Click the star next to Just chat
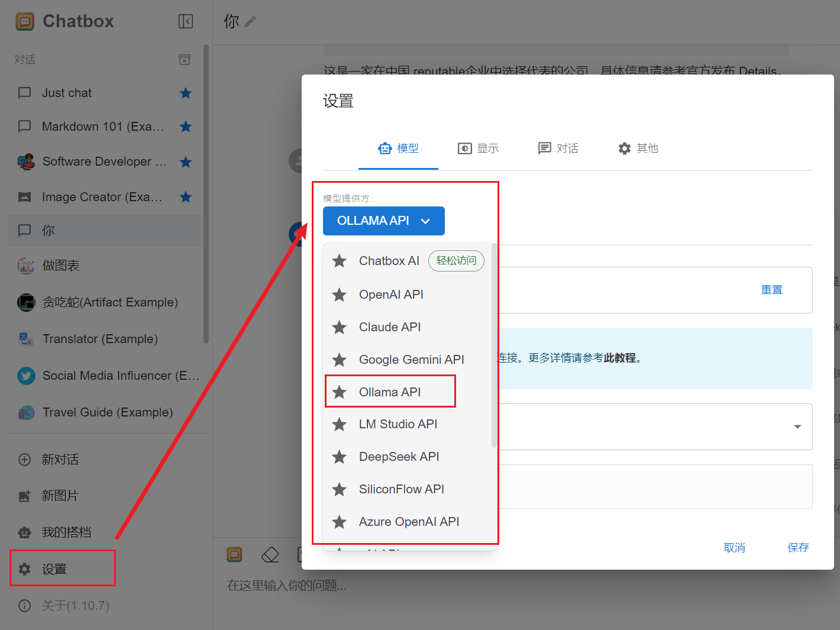 (x=186, y=93)
